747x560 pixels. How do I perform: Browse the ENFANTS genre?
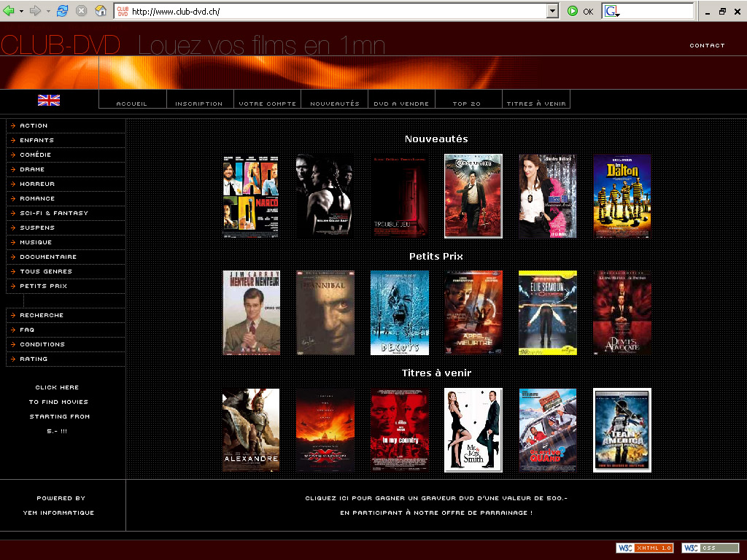tap(66, 141)
